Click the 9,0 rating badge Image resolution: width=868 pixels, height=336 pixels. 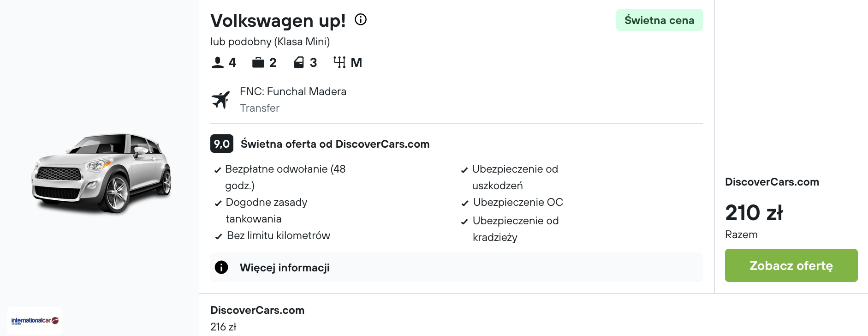coord(222,144)
